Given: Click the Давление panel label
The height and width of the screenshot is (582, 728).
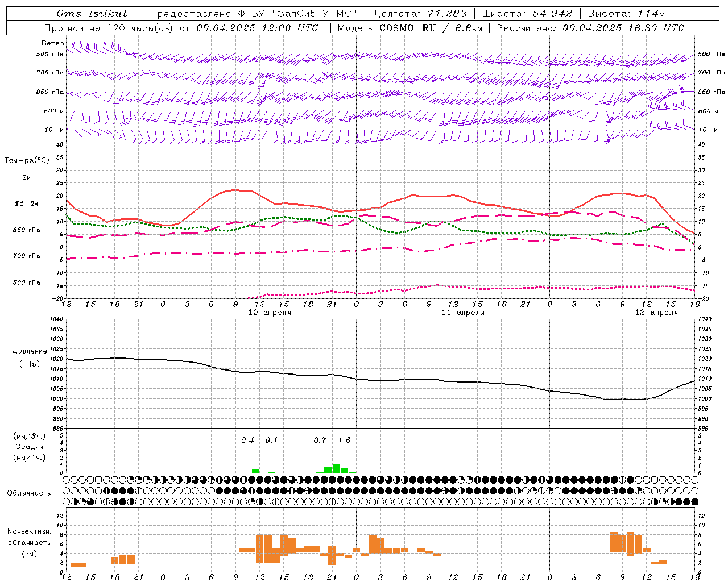Looking at the screenshot, I should point(30,351).
